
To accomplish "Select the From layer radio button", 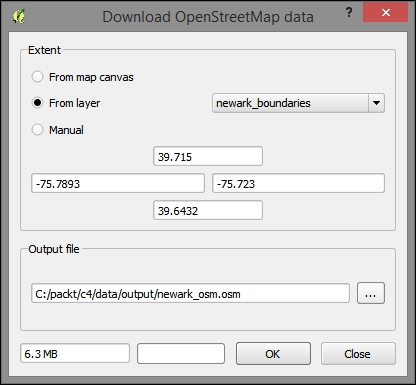I will pos(37,103).
